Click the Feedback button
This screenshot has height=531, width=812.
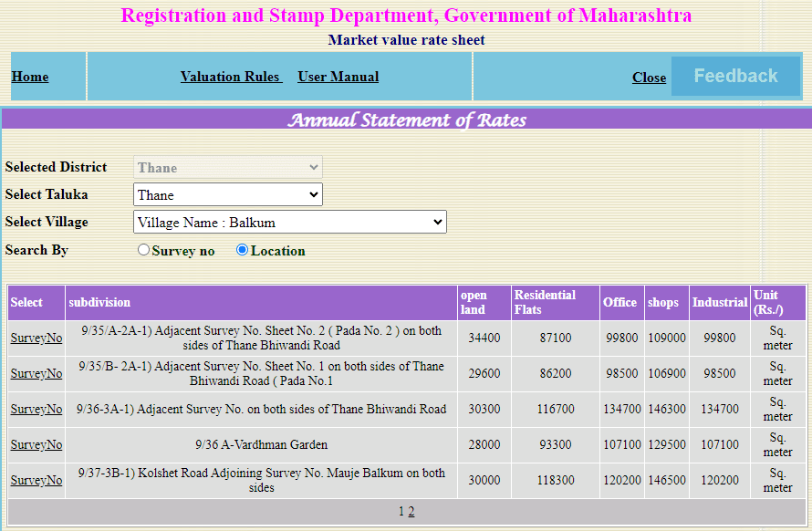(736, 76)
